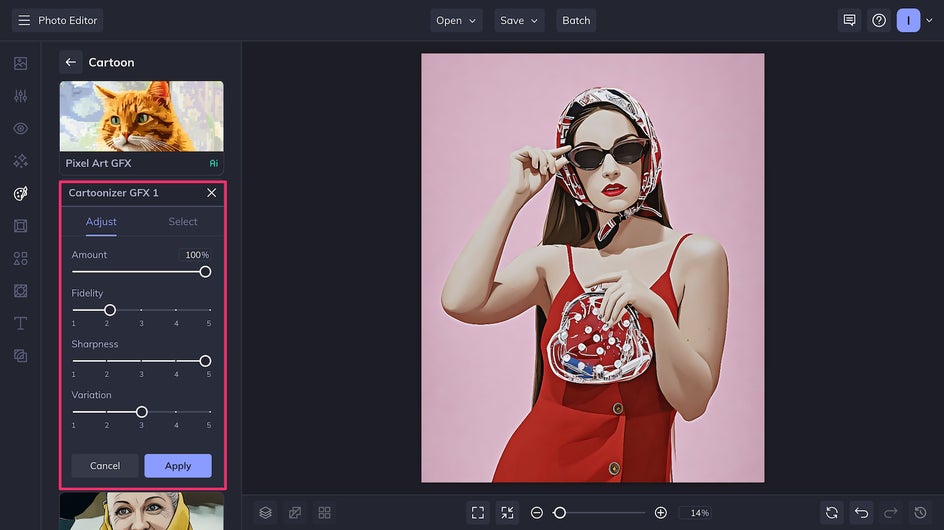Open the history clock icon
This screenshot has height=530, width=944.
pos(921,513)
